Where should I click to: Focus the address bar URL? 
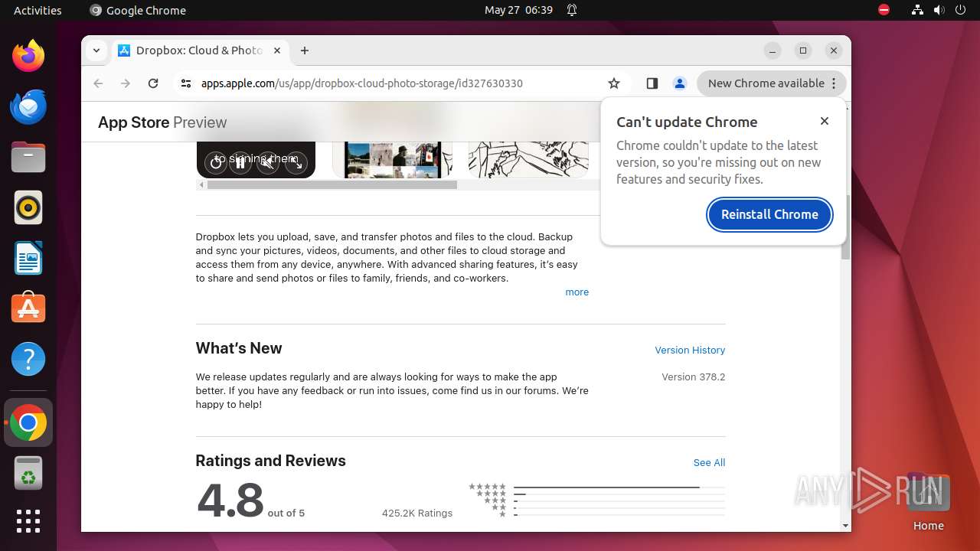(x=361, y=83)
